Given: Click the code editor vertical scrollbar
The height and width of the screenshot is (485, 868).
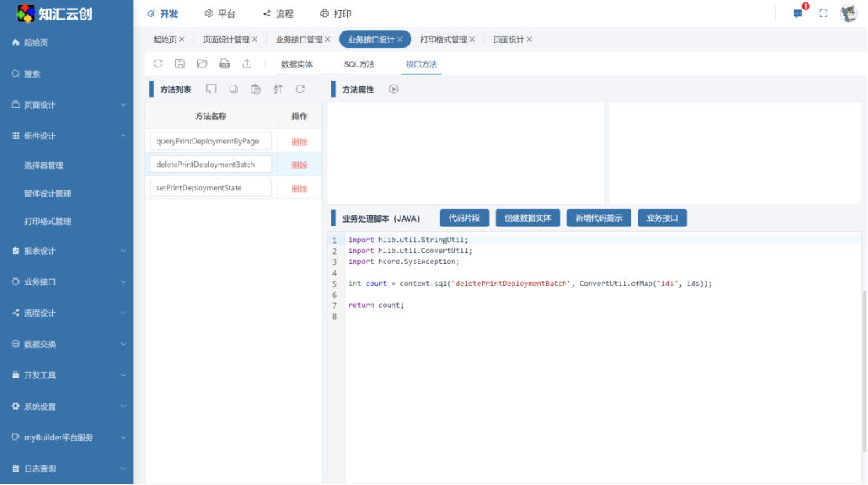Looking at the screenshot, I should tap(864, 371).
